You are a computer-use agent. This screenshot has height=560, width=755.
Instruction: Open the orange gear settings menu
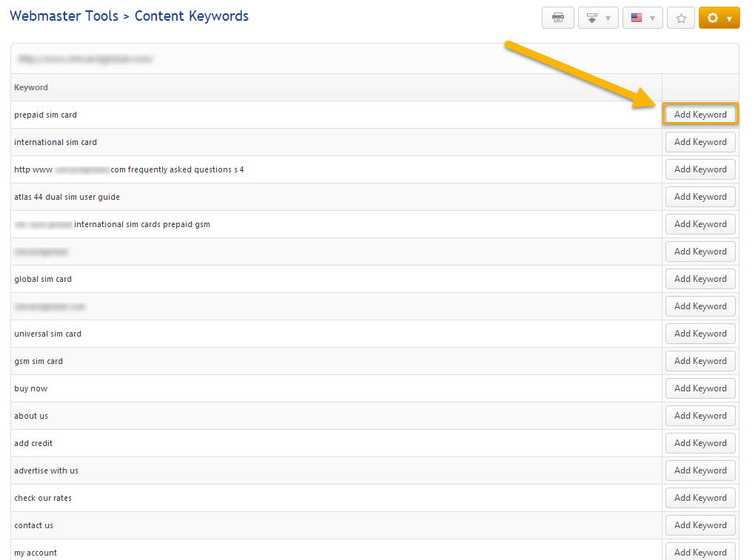[x=719, y=18]
